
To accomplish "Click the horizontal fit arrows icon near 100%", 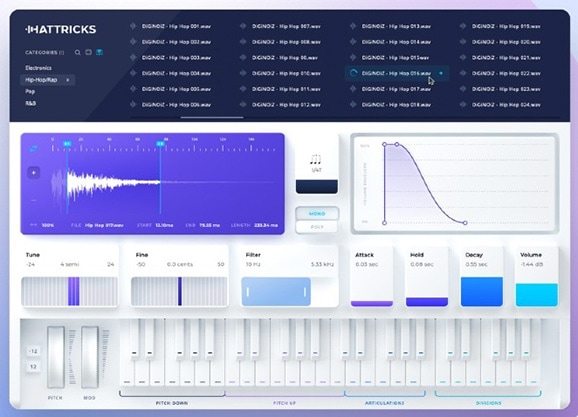I will [x=33, y=225].
